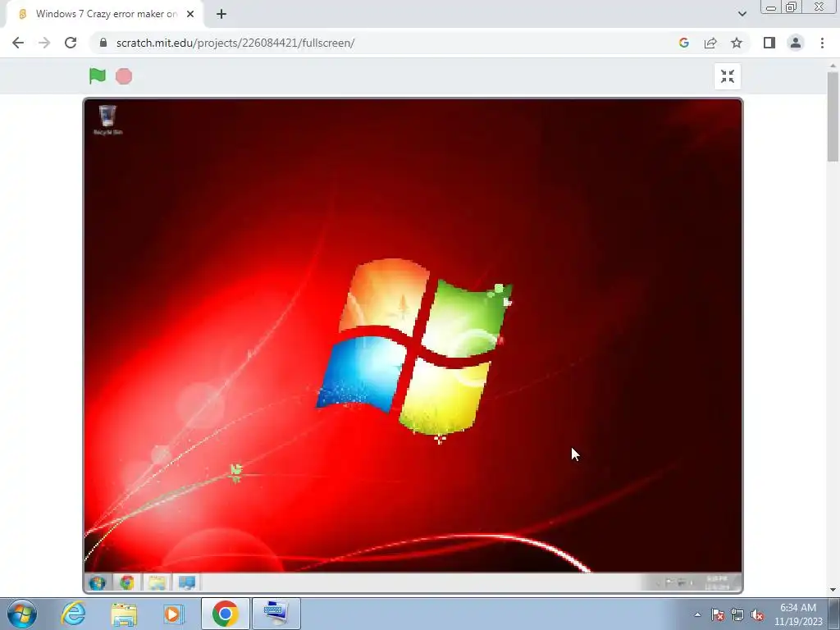
Task: Go forward in browser history
Action: (44, 43)
